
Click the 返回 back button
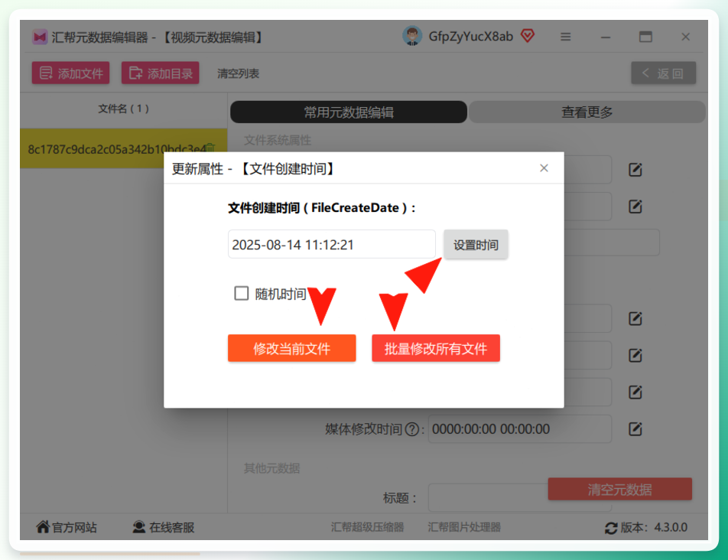pos(663,73)
